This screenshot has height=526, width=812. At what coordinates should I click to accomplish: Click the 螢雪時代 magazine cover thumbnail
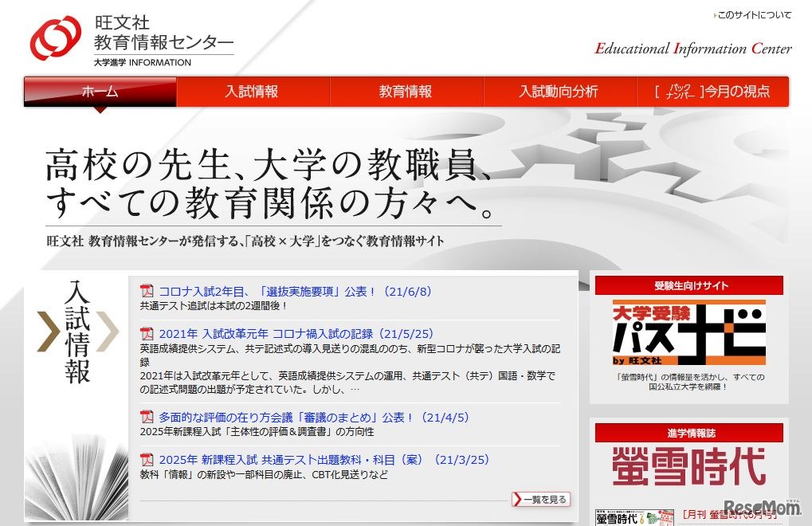click(635, 518)
